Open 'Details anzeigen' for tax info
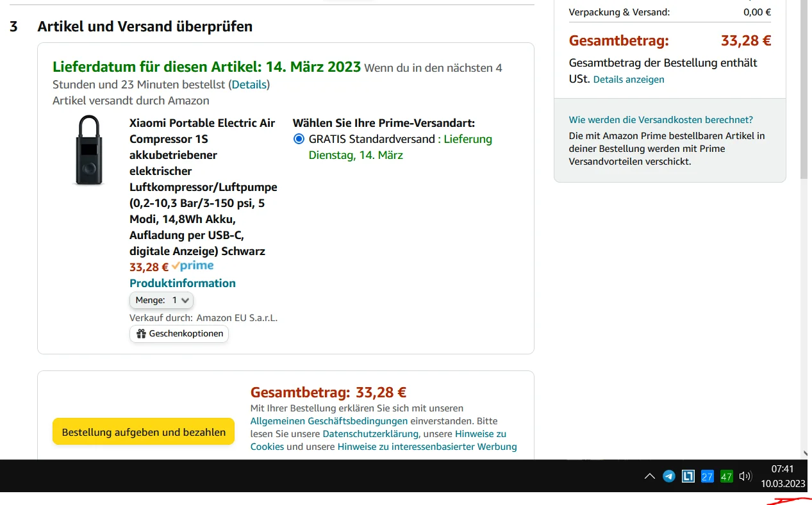Screen dimensions: 812x505 tap(628, 79)
